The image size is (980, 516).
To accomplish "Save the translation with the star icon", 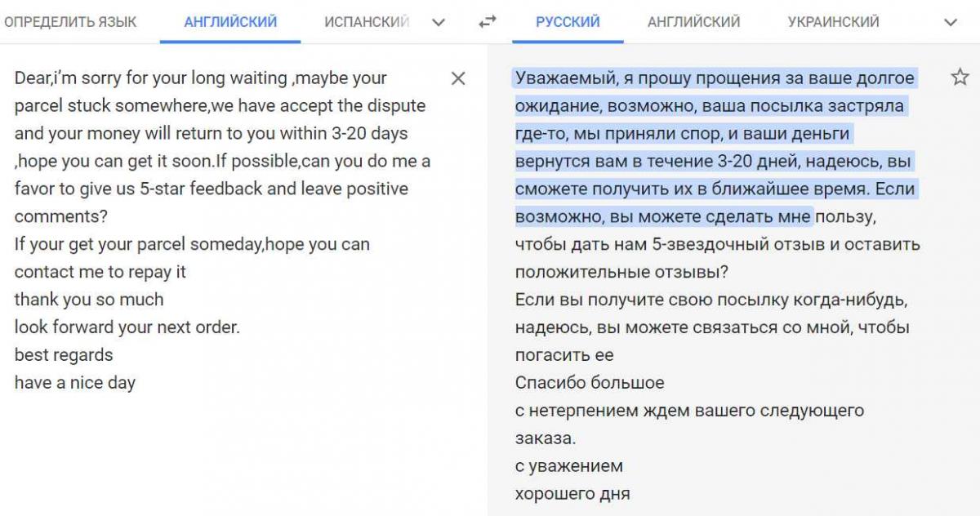I will click(960, 78).
